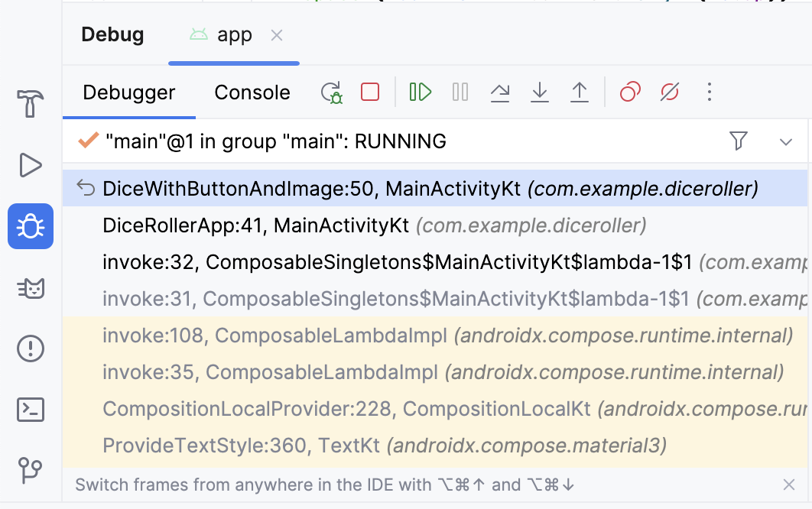The image size is (812, 509).
Task: Stop the debug session
Action: [370, 92]
